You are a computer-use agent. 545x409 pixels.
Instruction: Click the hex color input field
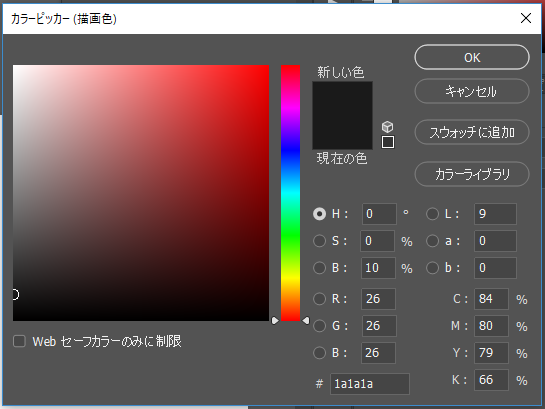tap(370, 384)
